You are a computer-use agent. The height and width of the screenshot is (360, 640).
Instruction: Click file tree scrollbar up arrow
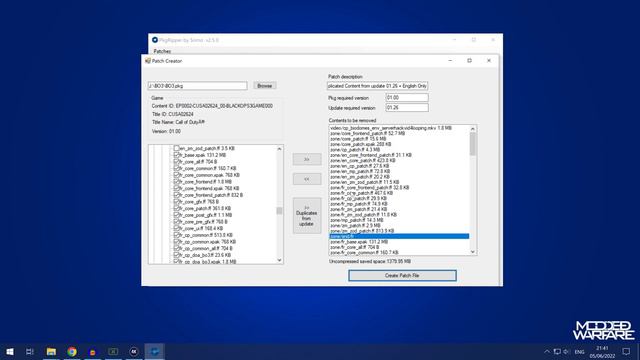click(279, 149)
